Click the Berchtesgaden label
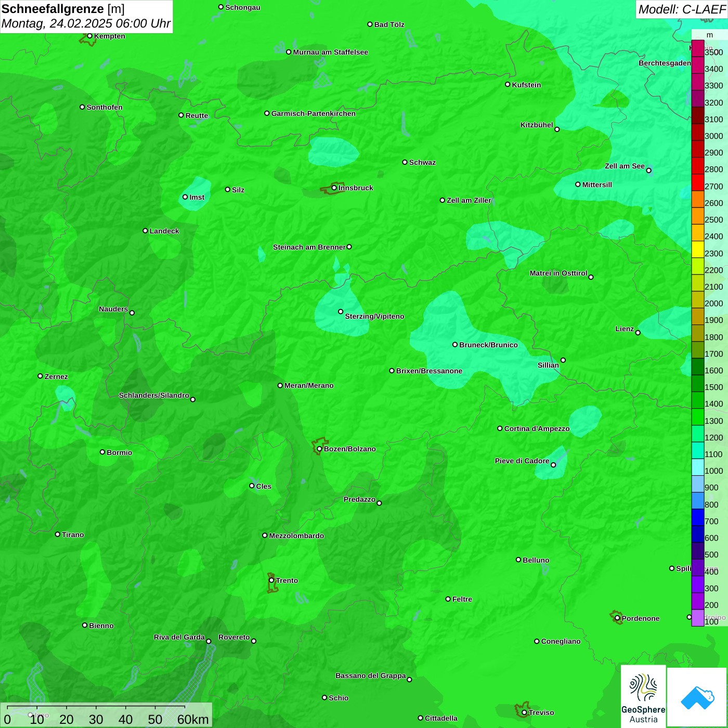Screen dimensions: 728x728 click(665, 63)
